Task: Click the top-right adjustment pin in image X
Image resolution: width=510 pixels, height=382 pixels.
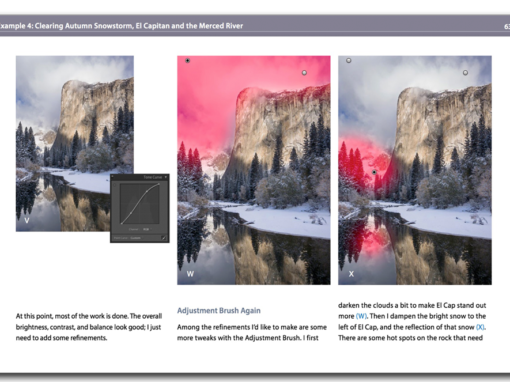Action: (465, 72)
